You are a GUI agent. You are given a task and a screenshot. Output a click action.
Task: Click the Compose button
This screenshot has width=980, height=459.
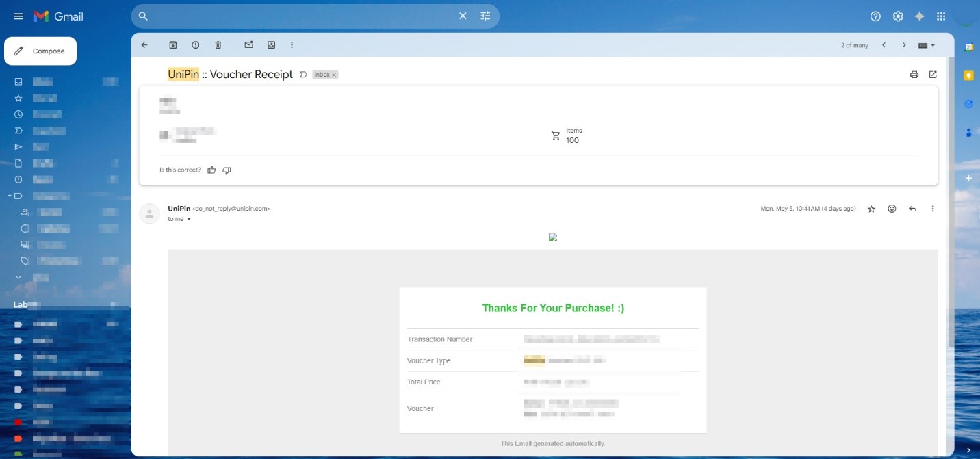tap(40, 51)
